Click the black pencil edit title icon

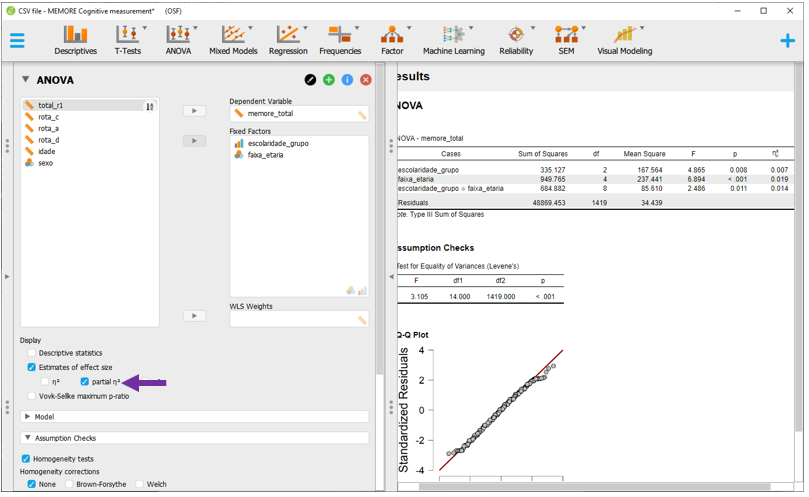310,80
